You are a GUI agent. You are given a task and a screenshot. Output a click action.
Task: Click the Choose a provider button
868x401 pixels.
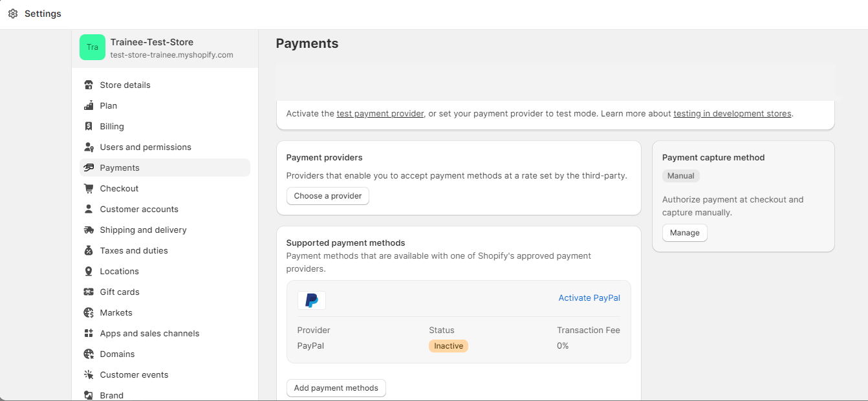click(x=327, y=195)
